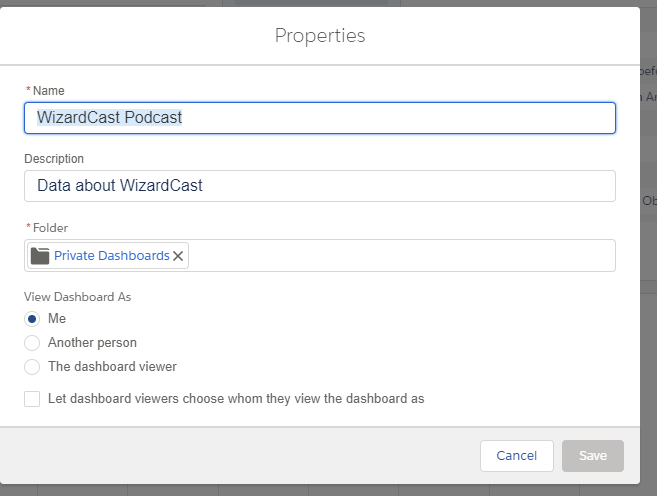Click the folder icon in the Folder pill
The image size is (657, 496).
click(x=40, y=256)
